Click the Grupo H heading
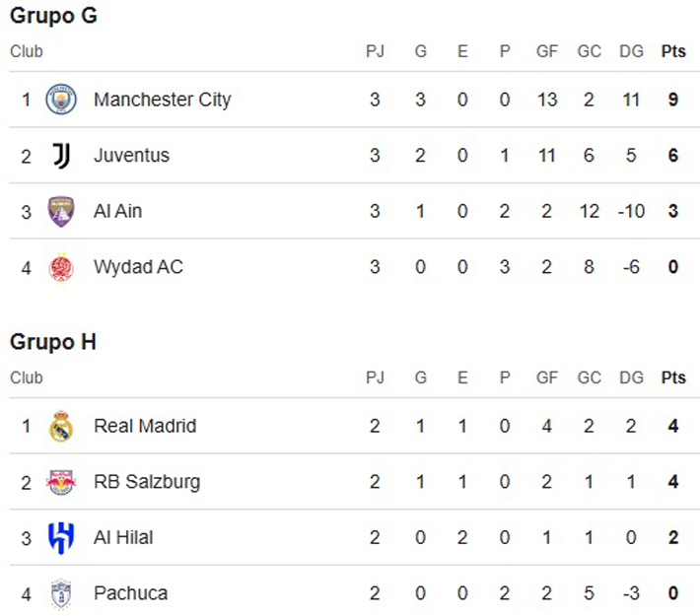Screen dimensions: 700x616 (53, 342)
